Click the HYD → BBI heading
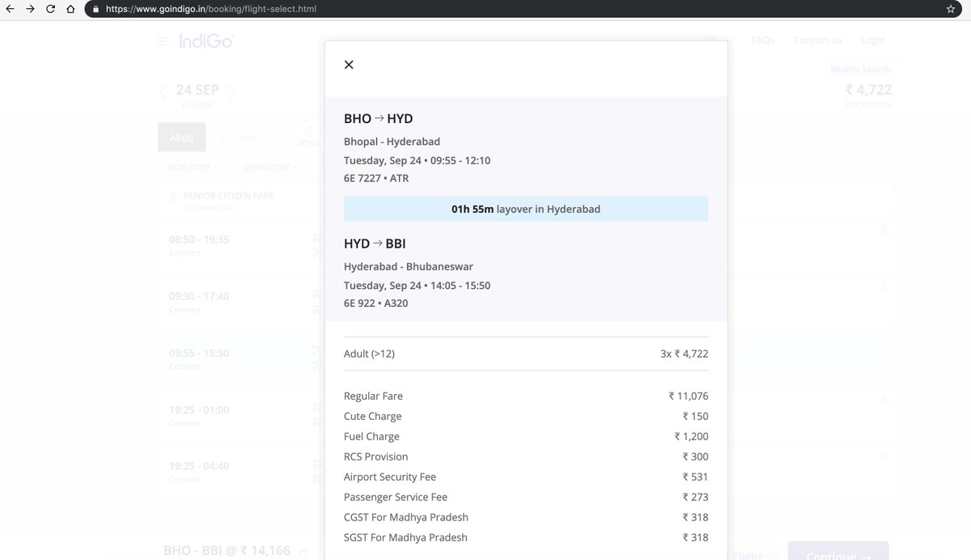This screenshot has width=971, height=560. [x=375, y=244]
